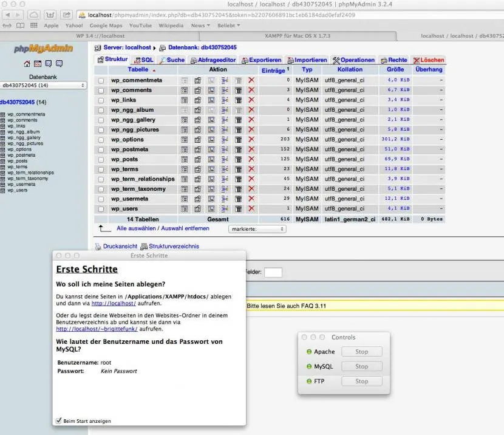The height and width of the screenshot is (435, 504).
Task: Click wp_postmeta table name link
Action: (129, 149)
